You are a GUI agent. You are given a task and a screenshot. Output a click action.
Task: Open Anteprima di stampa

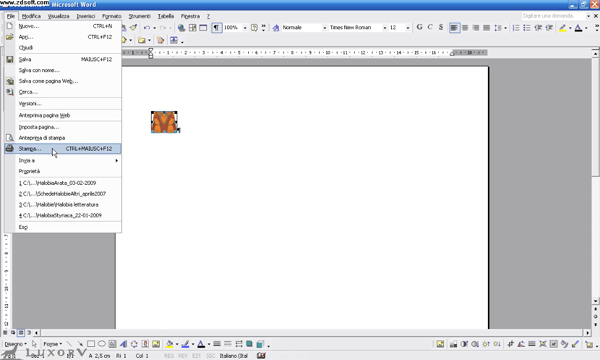pos(63,138)
